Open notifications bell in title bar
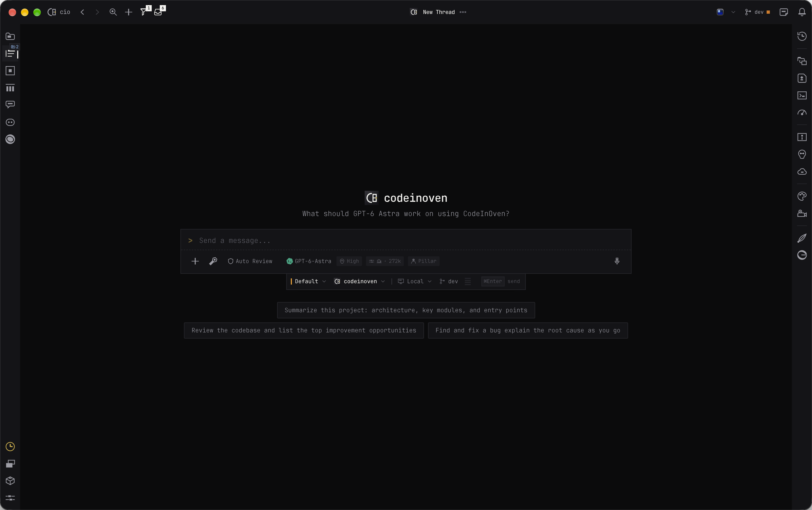The height and width of the screenshot is (510, 812). coord(802,12)
